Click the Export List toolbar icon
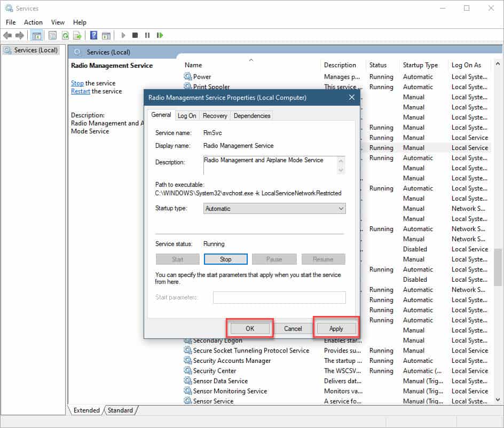The height and width of the screenshot is (428, 504). coord(77,35)
